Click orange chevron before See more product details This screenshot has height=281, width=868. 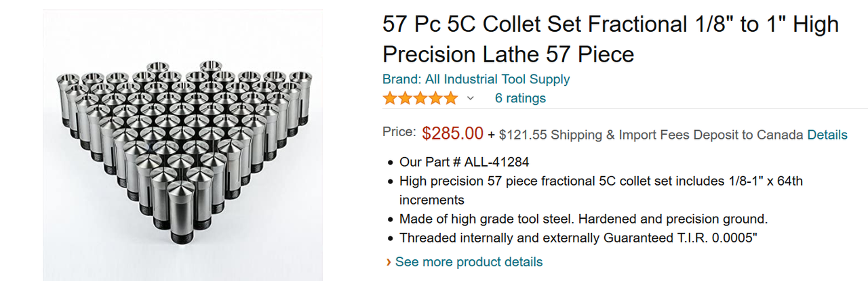pos(388,262)
